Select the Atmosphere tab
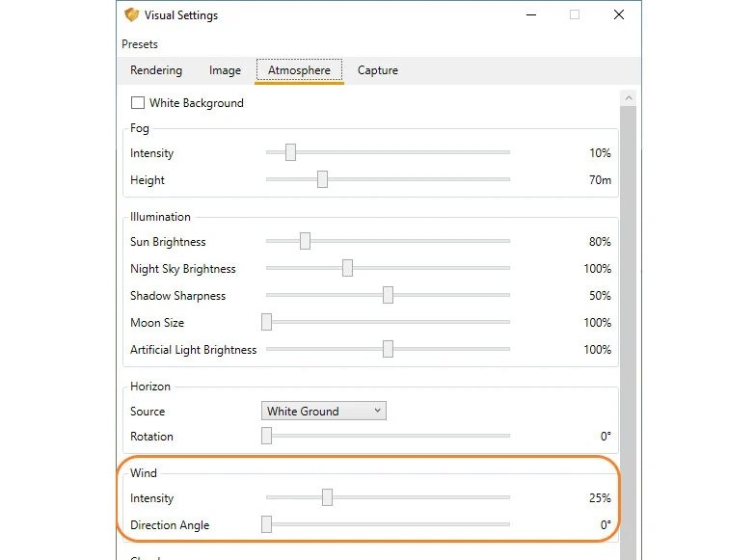Screen dimensions: 754x560 click(x=299, y=70)
